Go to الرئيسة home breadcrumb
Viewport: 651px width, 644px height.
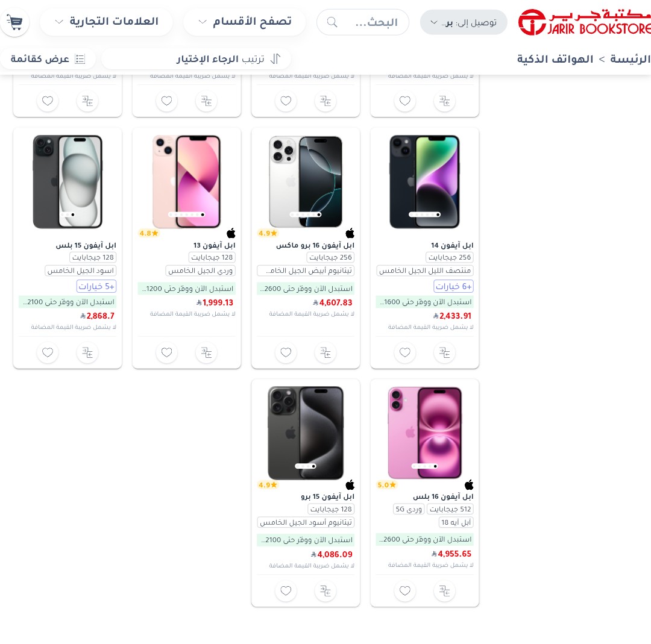[631, 59]
